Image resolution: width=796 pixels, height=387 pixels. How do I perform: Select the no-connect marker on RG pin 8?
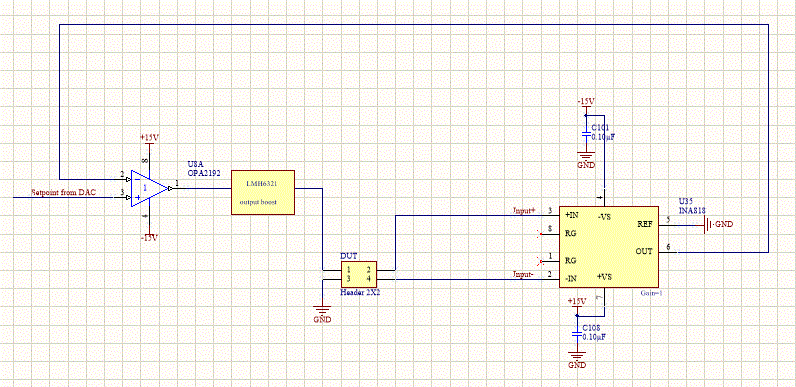click(x=541, y=234)
